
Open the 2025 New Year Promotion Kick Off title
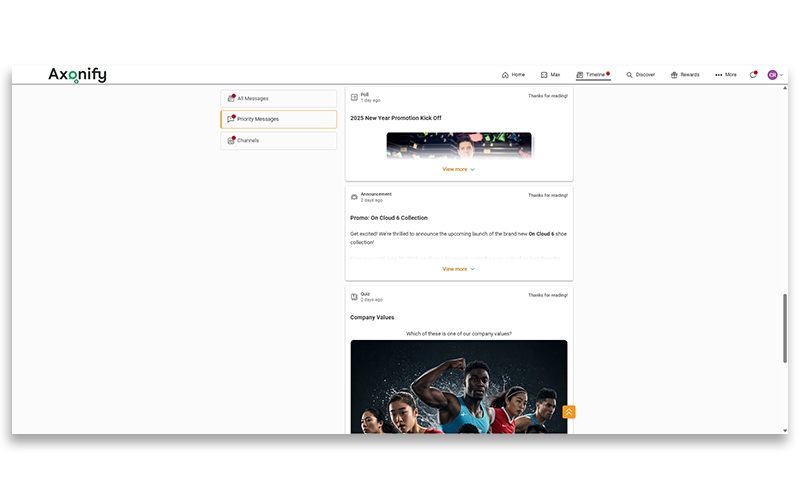point(395,118)
